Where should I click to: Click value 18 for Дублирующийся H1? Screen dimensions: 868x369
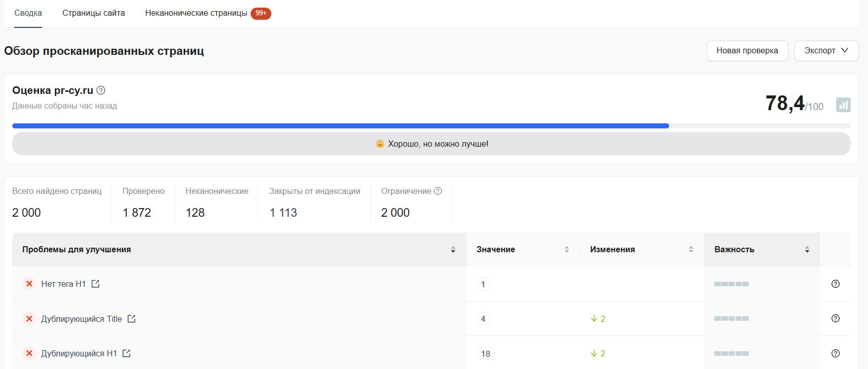click(485, 354)
